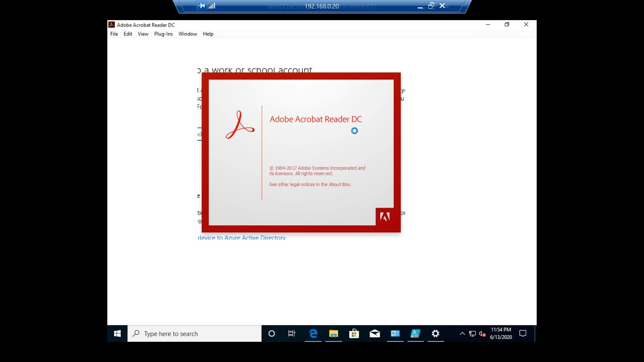Click the Adobe logo on the splash screen
The image size is (644, 362).
(385, 217)
